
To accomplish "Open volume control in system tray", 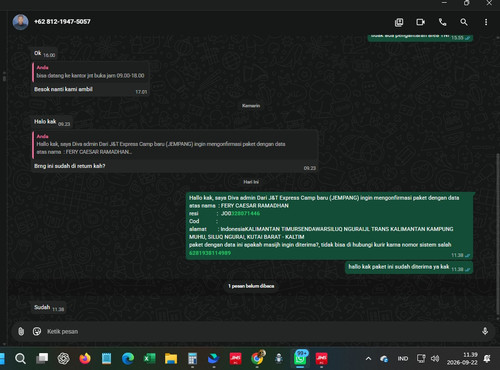I will pos(435,359).
